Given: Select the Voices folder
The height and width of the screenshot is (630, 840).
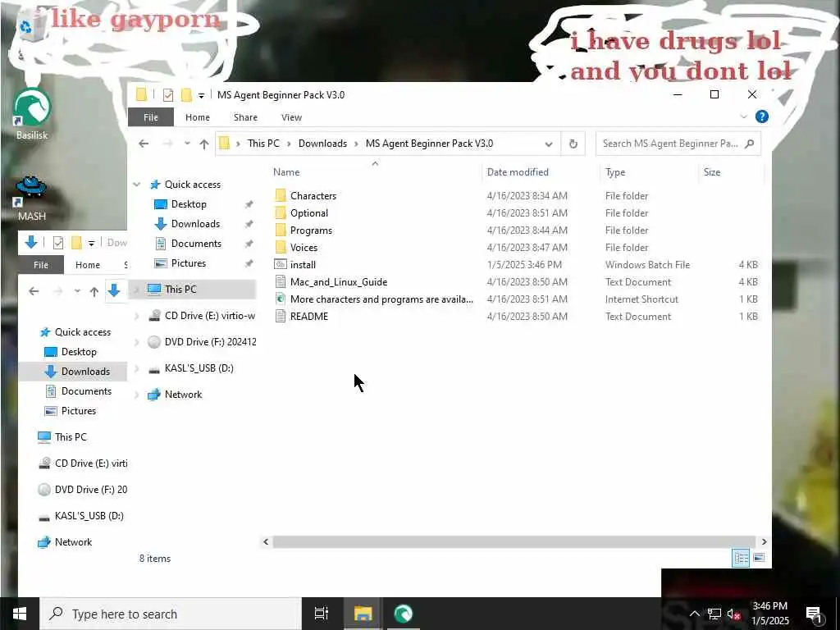Looking at the screenshot, I should [304, 248].
